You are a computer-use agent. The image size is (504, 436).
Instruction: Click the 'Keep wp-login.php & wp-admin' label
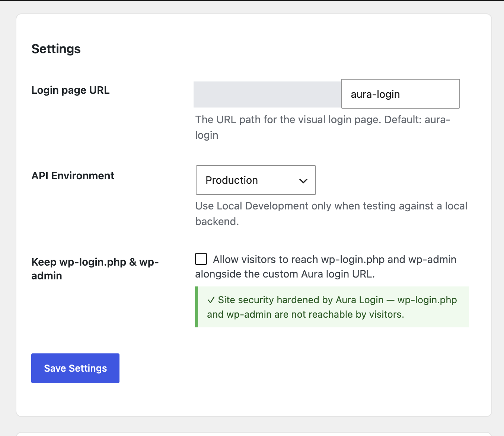pyautogui.click(x=95, y=269)
